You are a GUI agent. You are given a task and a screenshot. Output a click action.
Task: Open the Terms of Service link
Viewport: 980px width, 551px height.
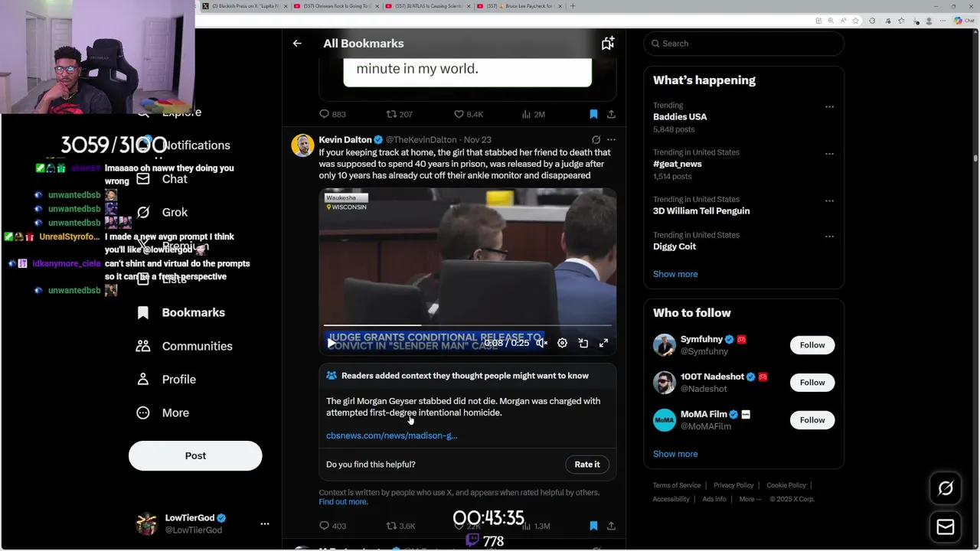[677, 485]
